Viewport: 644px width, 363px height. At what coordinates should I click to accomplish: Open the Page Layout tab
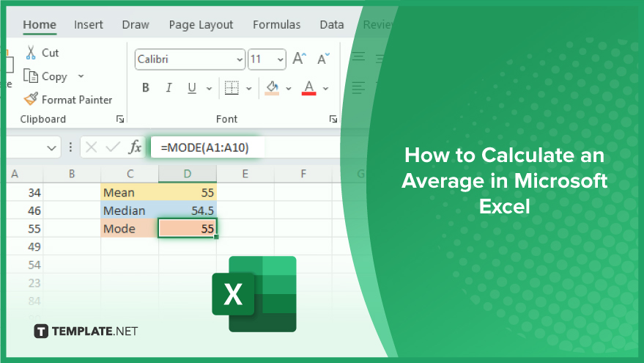click(x=201, y=25)
